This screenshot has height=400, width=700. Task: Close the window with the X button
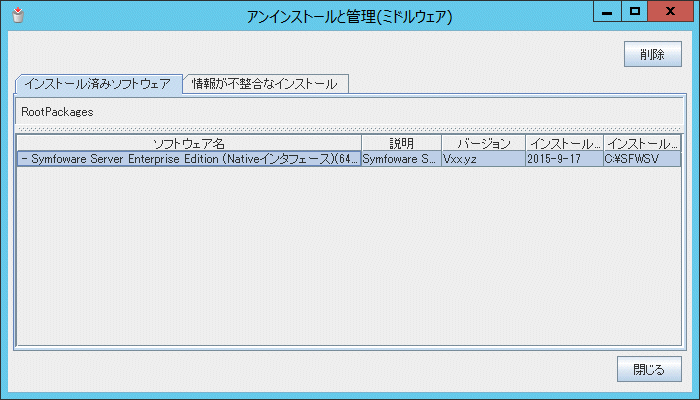(670, 12)
